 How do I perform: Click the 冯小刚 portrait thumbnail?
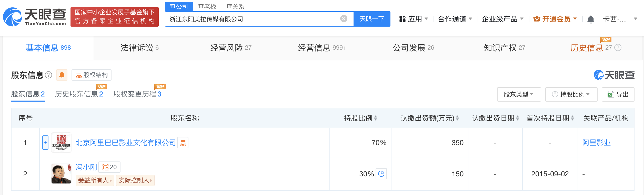click(61, 174)
